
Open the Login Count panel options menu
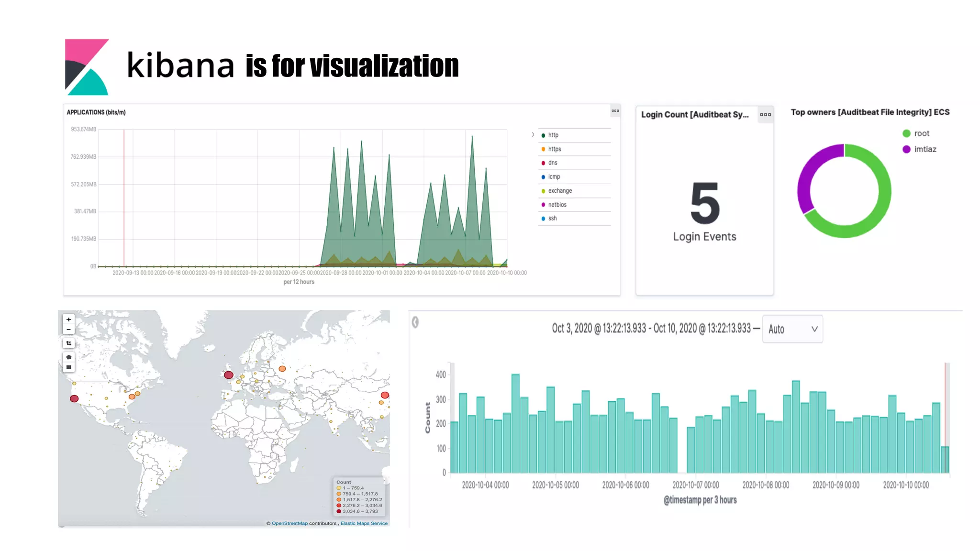766,115
